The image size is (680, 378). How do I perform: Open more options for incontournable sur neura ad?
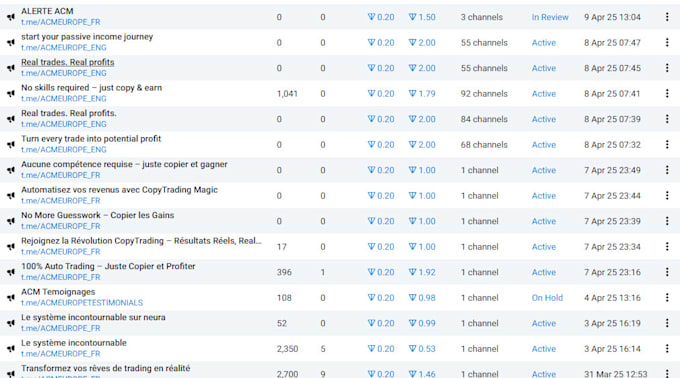667,323
